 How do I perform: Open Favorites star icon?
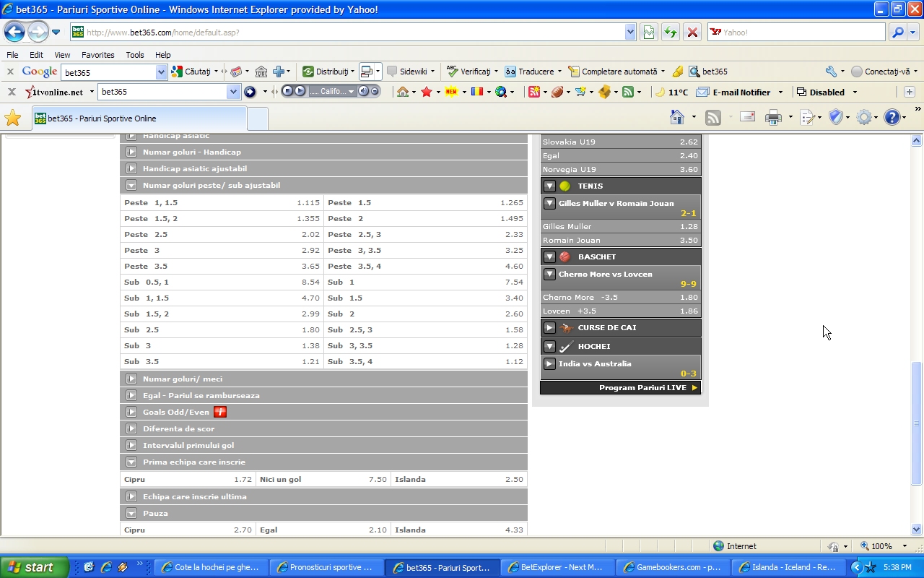(12, 118)
